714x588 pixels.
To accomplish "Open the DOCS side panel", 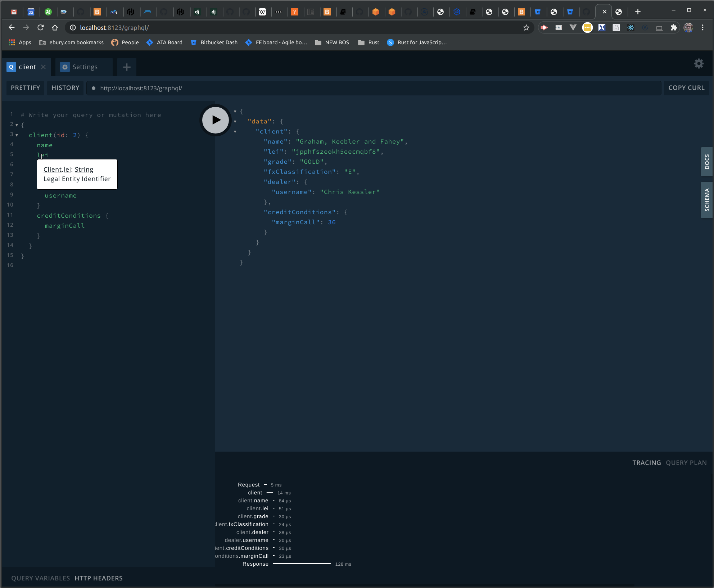I will tap(707, 162).
